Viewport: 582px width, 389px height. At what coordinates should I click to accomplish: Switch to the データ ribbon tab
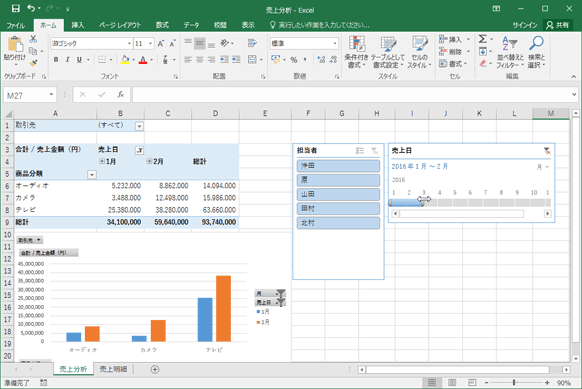(192, 25)
